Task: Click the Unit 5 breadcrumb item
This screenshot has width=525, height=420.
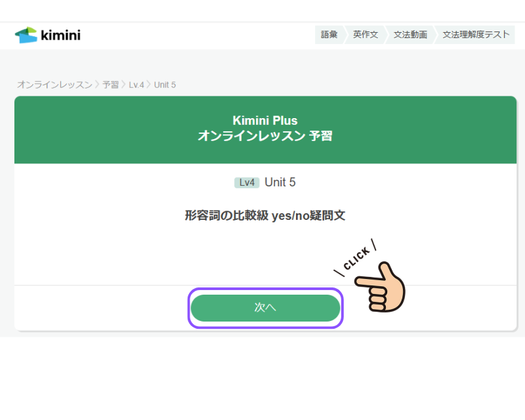Action: [165, 85]
